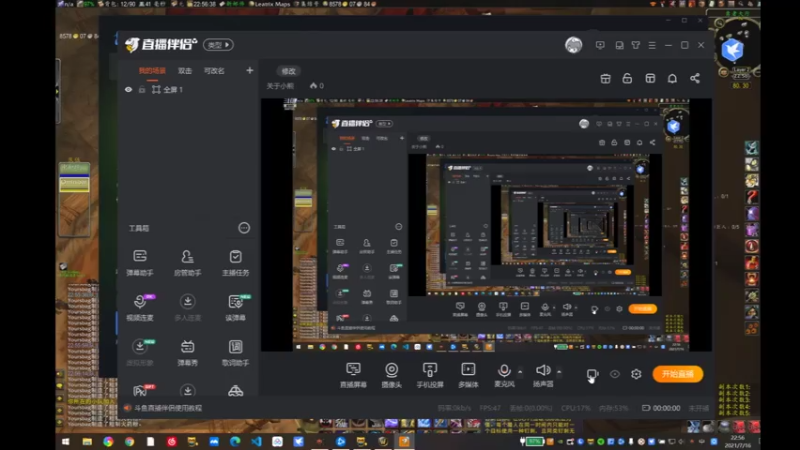Screen dimensions: 800x450
Task: Click the recording camera icon near settings
Action: pos(591,374)
